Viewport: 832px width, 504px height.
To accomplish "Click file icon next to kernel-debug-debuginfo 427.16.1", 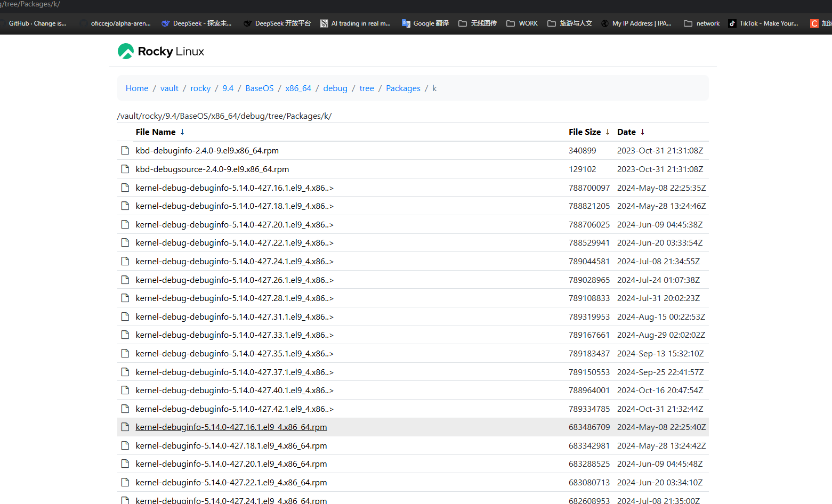I will point(125,188).
